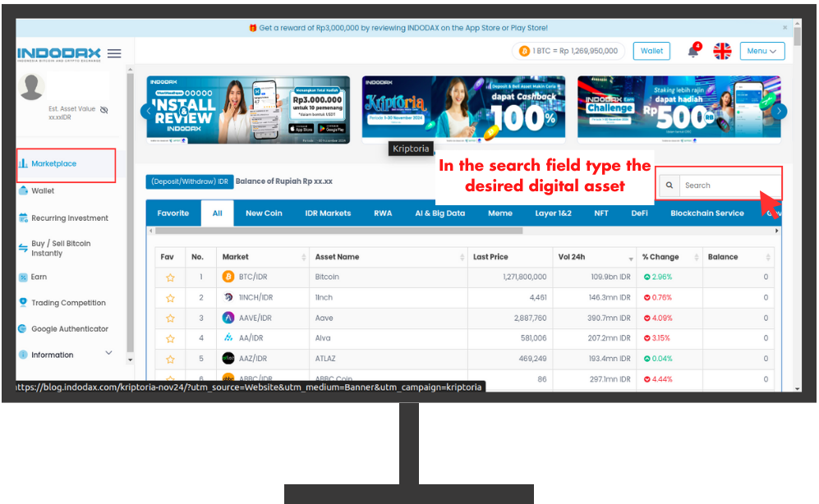Screen dimensions: 819x504
Task: Go to next banner slide arrow
Action: click(x=779, y=111)
